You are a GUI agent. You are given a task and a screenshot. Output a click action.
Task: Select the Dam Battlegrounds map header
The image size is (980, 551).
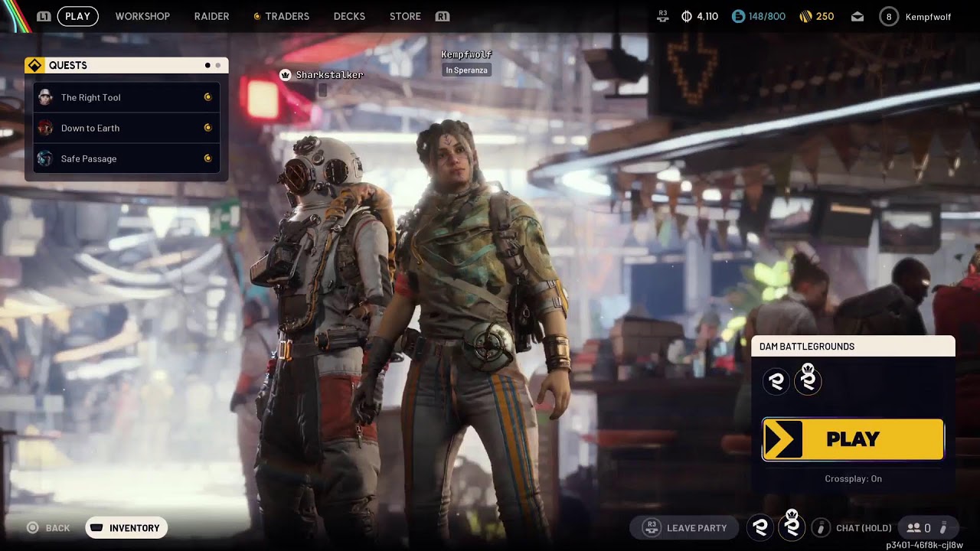tap(853, 347)
